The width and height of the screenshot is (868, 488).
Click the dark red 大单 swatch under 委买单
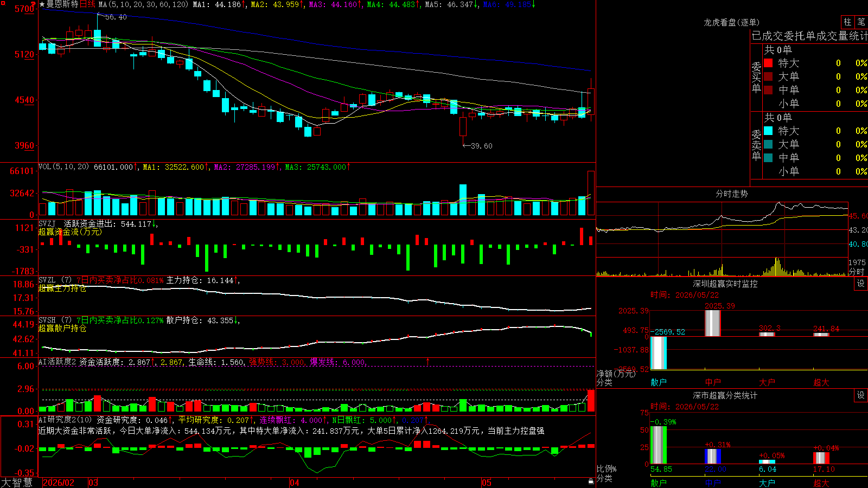(768, 76)
